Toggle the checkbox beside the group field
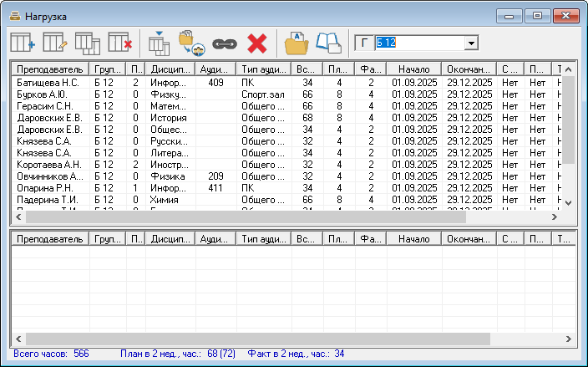This screenshot has height=367, width=588. pos(362,43)
